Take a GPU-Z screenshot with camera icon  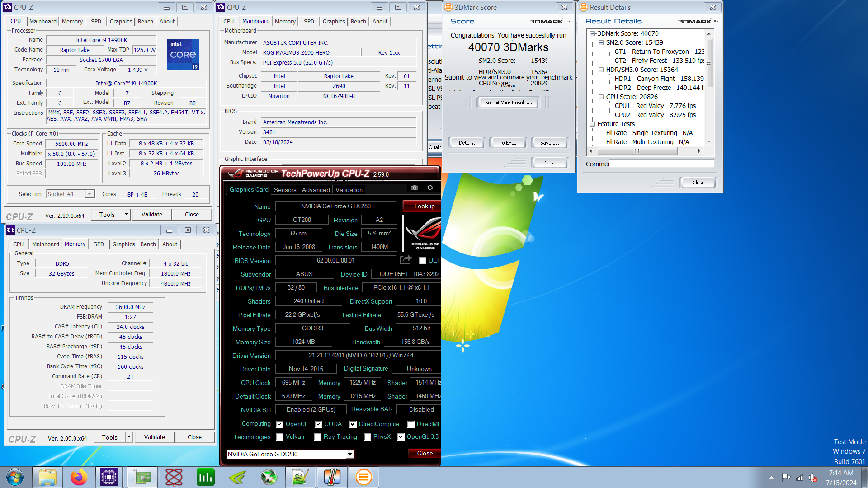coord(415,188)
